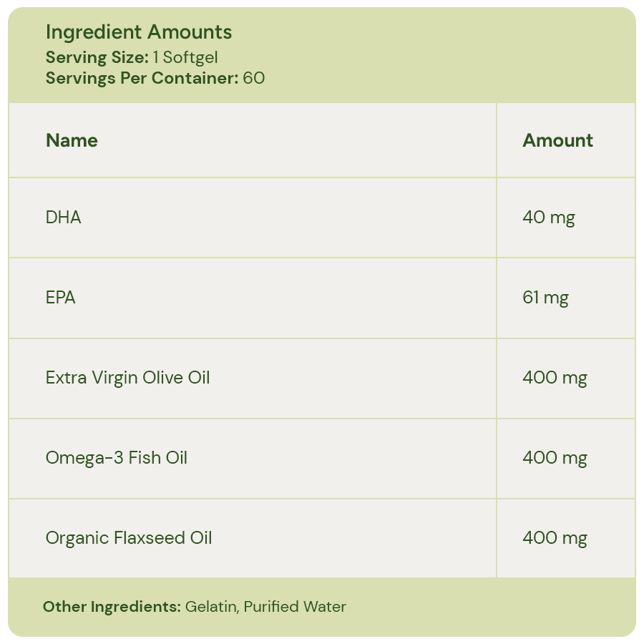Image resolution: width=644 pixels, height=644 pixels.
Task: Click the Organic Flaxseed Oil amount
Action: (555, 538)
